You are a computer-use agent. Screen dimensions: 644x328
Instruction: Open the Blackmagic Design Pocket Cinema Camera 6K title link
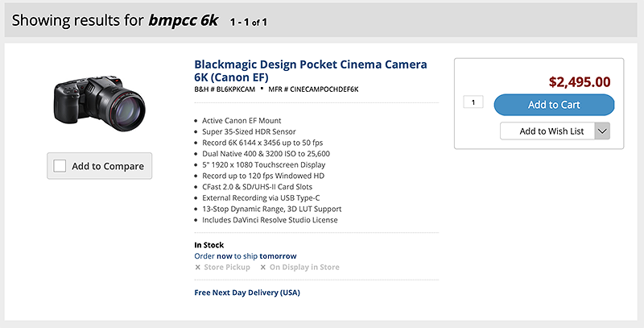pyautogui.click(x=311, y=71)
